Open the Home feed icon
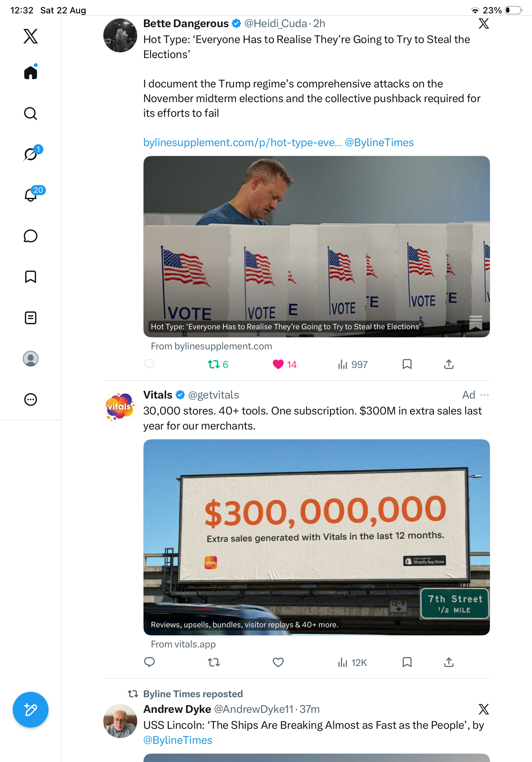Viewport: 532px width, 762px height. pyautogui.click(x=31, y=72)
